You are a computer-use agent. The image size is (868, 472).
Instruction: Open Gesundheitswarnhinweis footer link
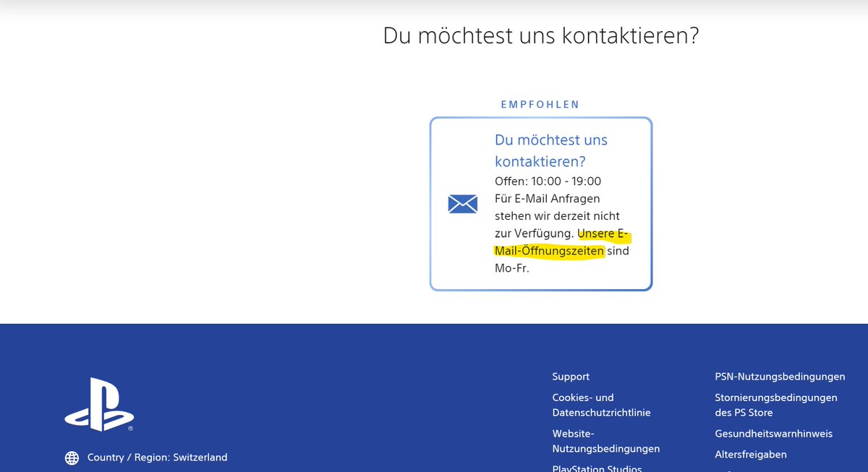(774, 434)
